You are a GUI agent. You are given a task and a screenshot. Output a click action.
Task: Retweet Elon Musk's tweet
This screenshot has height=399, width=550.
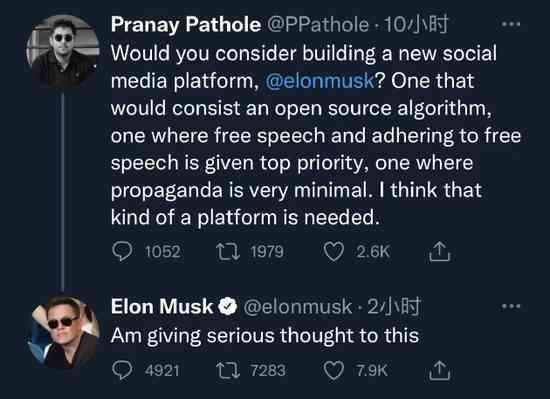click(228, 370)
